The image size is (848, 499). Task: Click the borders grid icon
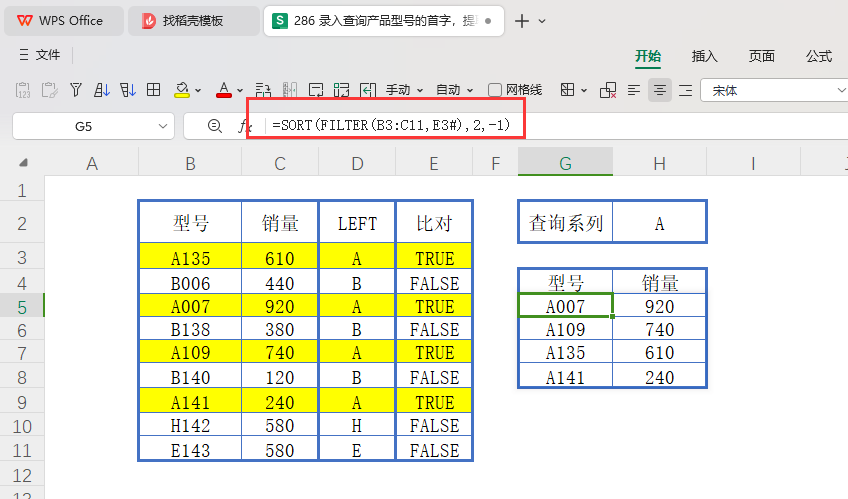(567, 90)
